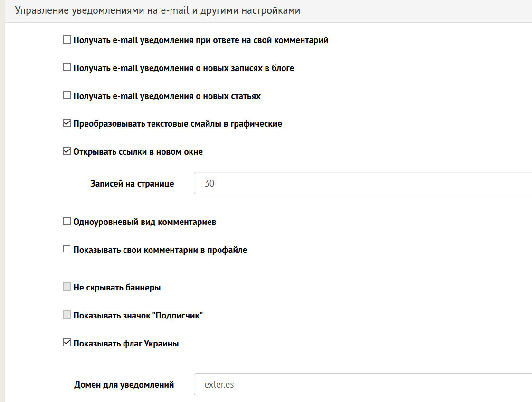Viewport: 532px width, 402px height.
Task: Tick the checkbox for new articles e-mail notifications
Action: (x=67, y=96)
